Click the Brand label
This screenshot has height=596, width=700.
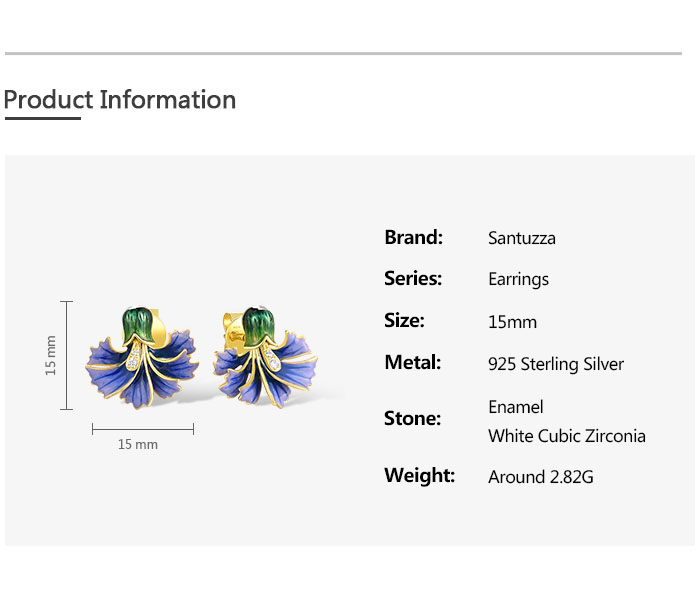[x=413, y=237]
